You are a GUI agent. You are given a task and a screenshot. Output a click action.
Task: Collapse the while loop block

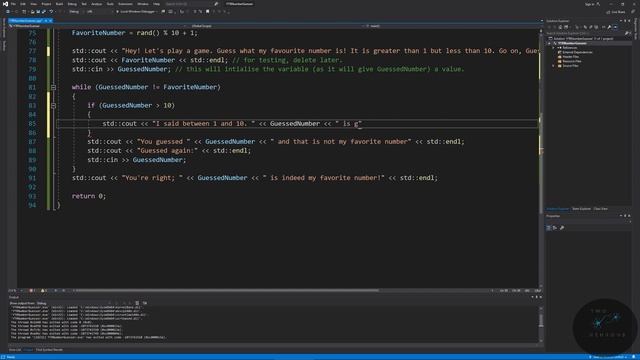[x=53, y=87]
